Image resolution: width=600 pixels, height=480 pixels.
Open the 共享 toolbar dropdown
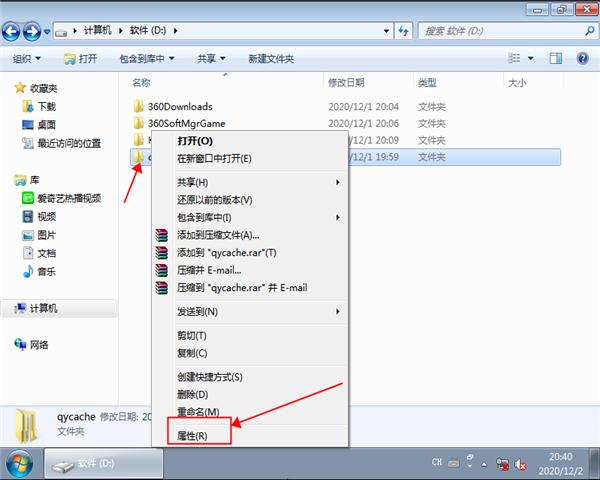211,59
